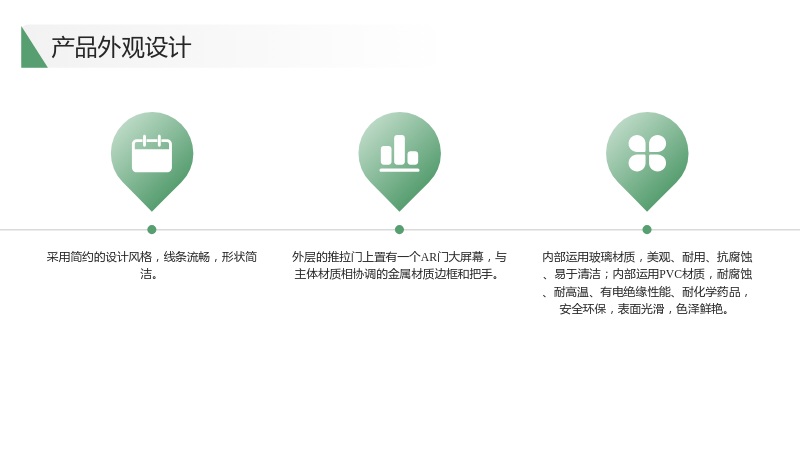Viewport: 800px width, 450px height.
Task: Click the calendar icon in the first pin
Action: coord(152,154)
